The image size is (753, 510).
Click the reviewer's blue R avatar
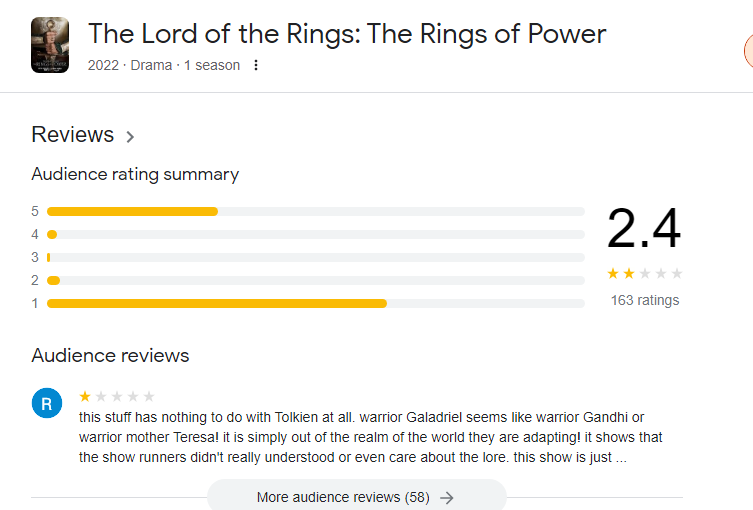tap(47, 404)
